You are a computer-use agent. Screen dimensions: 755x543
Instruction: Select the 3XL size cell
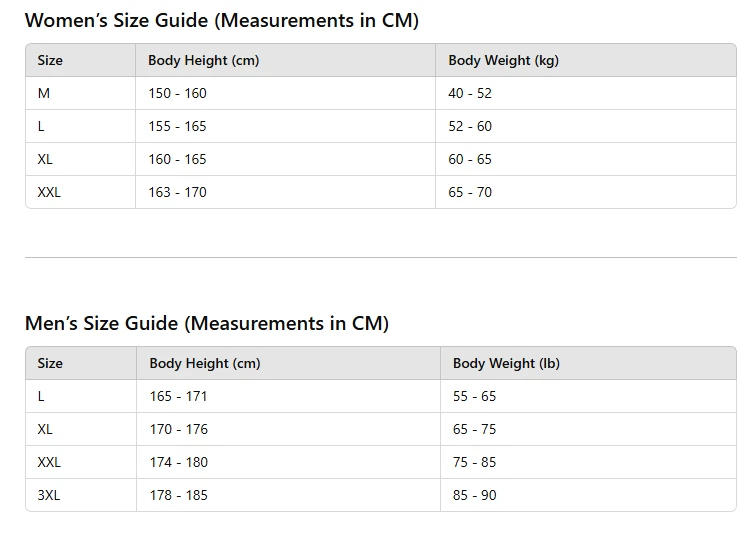point(49,495)
